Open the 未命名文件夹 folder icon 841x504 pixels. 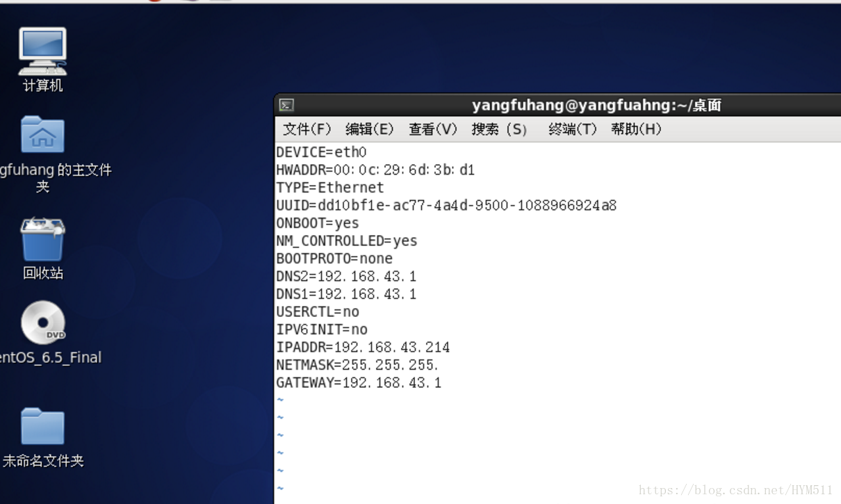pyautogui.click(x=42, y=426)
